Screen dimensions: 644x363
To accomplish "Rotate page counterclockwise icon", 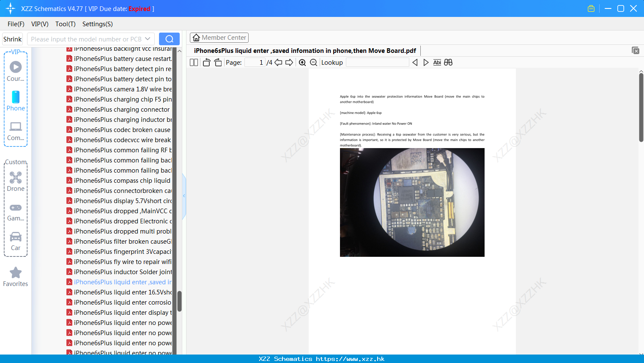I will [206, 63].
